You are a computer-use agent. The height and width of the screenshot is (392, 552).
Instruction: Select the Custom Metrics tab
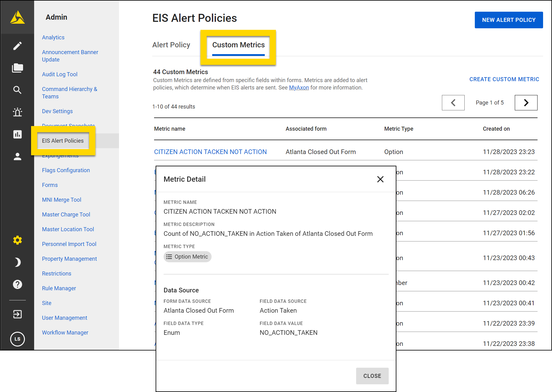(x=238, y=45)
